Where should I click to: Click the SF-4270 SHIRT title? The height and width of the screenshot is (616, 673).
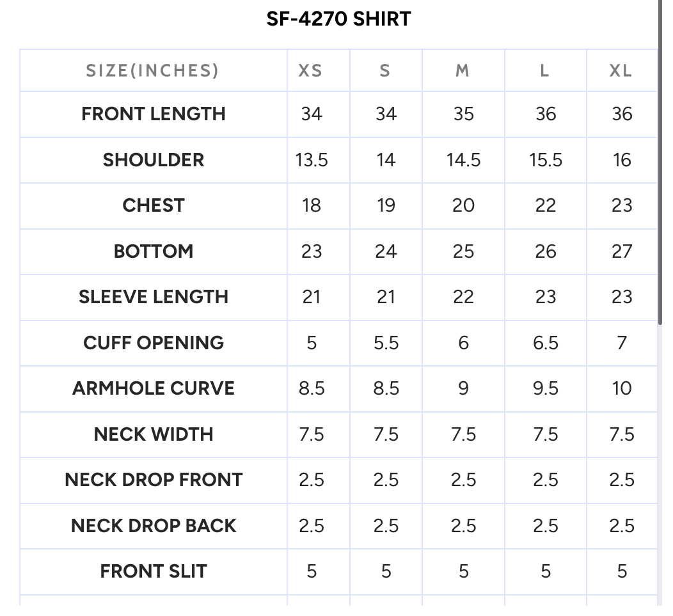click(338, 19)
